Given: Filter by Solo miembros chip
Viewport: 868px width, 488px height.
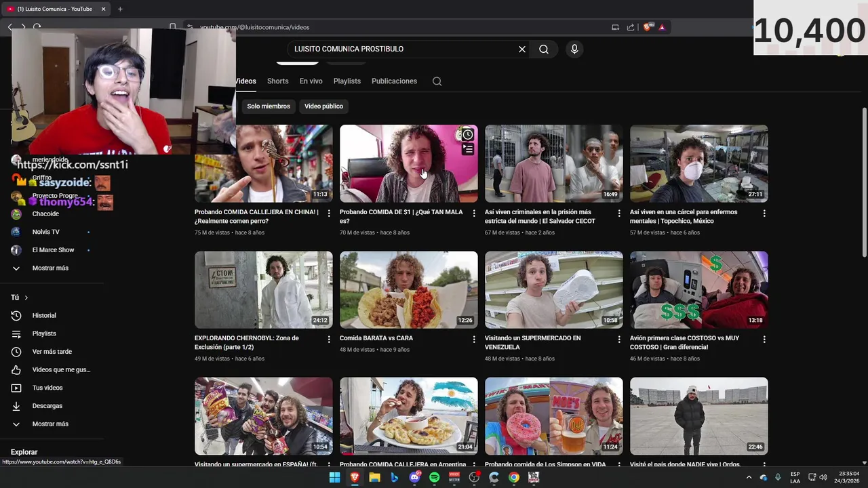Looking at the screenshot, I should [269, 106].
